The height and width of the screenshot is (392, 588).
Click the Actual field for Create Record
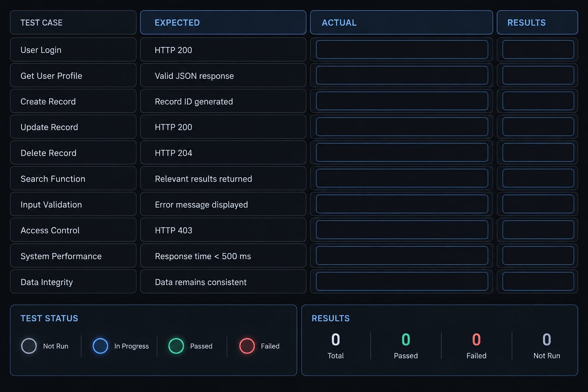click(402, 101)
